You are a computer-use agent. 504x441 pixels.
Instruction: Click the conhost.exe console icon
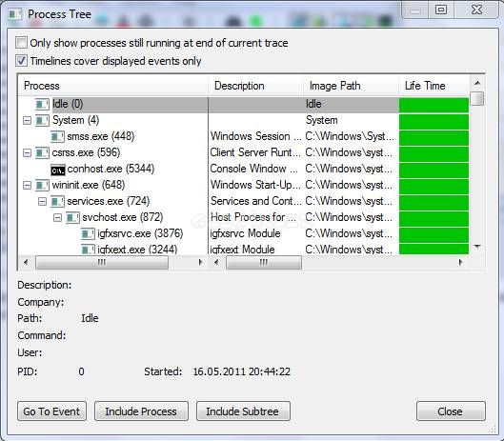[58, 170]
